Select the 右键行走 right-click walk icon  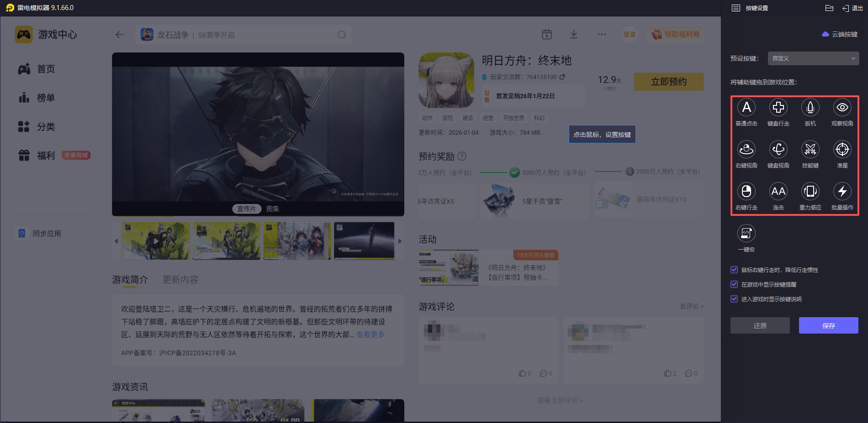pos(746,191)
